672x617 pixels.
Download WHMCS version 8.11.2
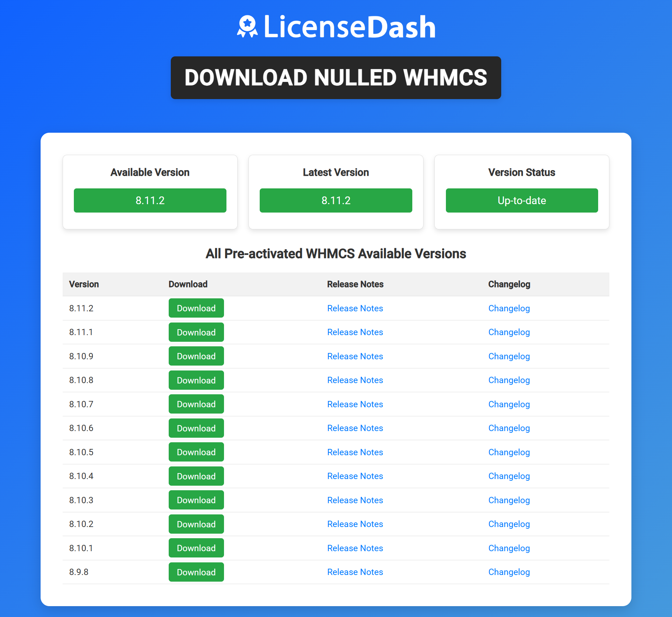196,308
